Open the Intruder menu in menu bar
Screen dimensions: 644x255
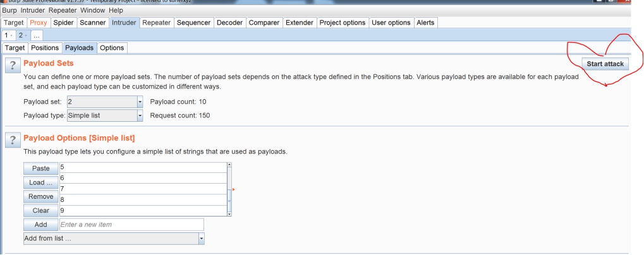(x=33, y=10)
